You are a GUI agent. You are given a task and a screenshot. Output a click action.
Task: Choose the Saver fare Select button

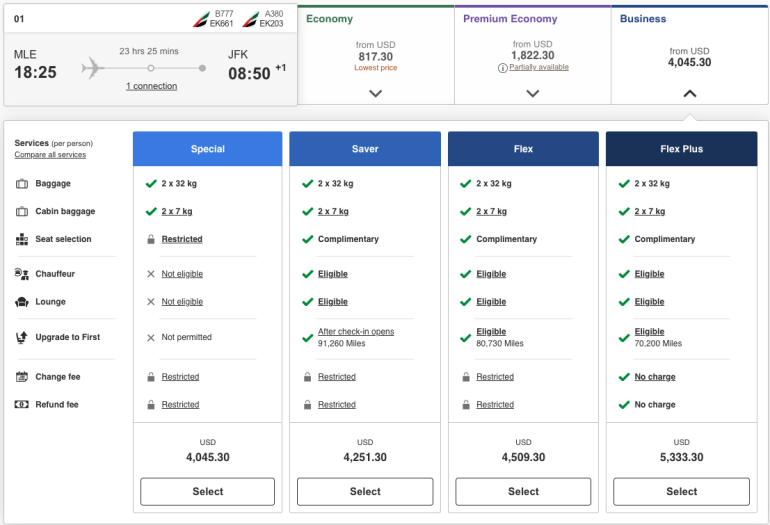point(365,491)
